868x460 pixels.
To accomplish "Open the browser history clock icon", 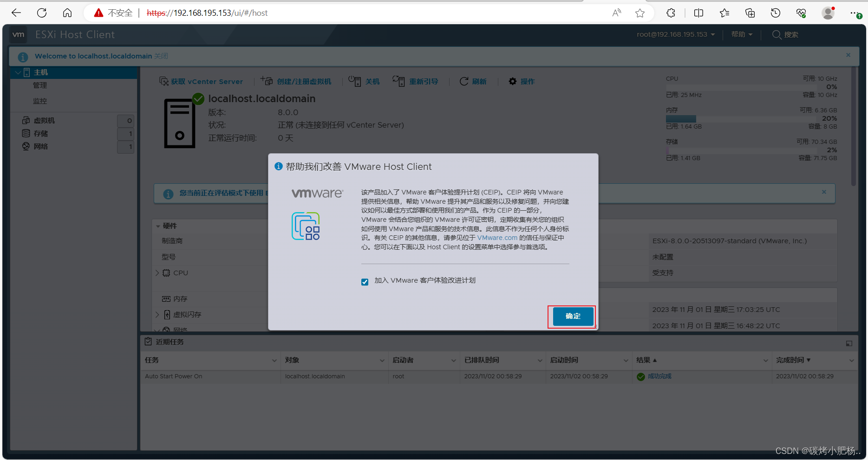I will (776, 13).
